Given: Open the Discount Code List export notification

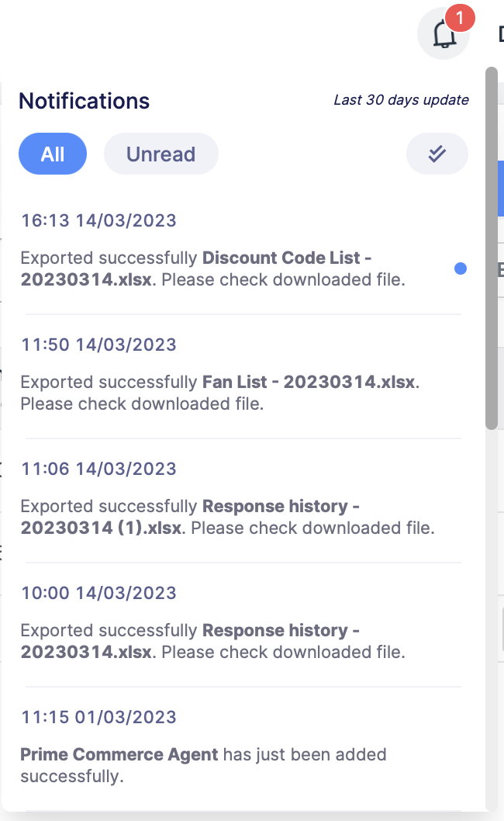Looking at the screenshot, I should [x=213, y=268].
